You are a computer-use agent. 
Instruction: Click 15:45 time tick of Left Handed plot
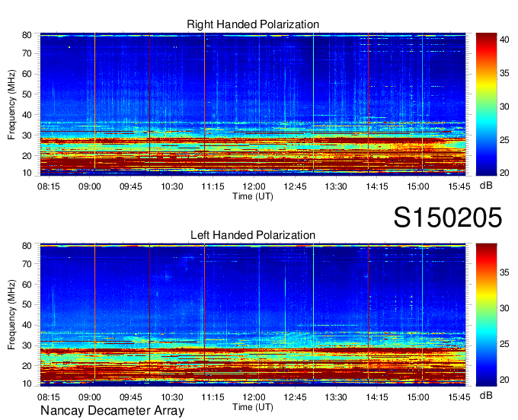coord(459,397)
